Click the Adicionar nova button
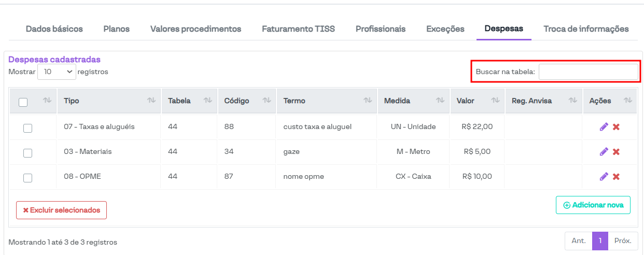This screenshot has width=644, height=255. (593, 205)
